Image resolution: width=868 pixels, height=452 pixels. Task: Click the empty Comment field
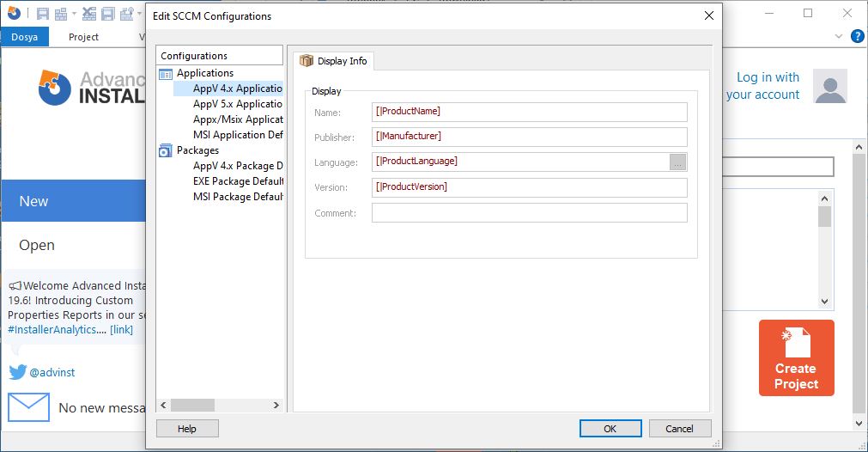pyautogui.click(x=529, y=213)
